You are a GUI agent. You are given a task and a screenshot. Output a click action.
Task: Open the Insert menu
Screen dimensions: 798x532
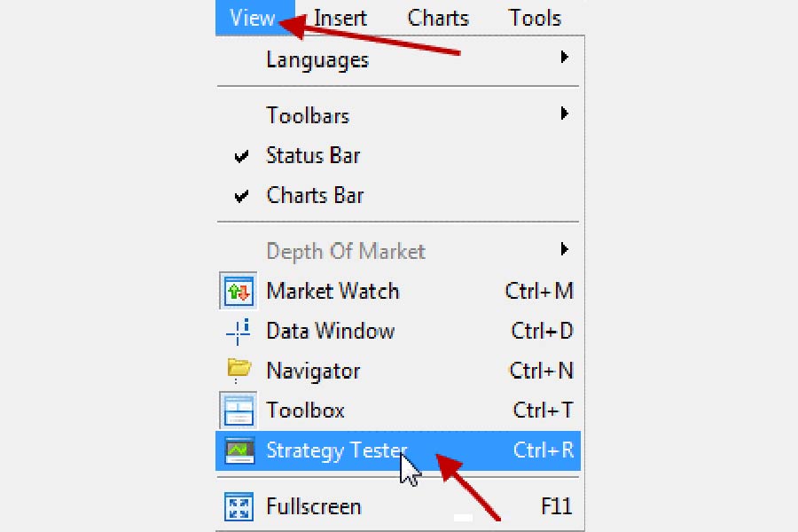[x=340, y=18]
